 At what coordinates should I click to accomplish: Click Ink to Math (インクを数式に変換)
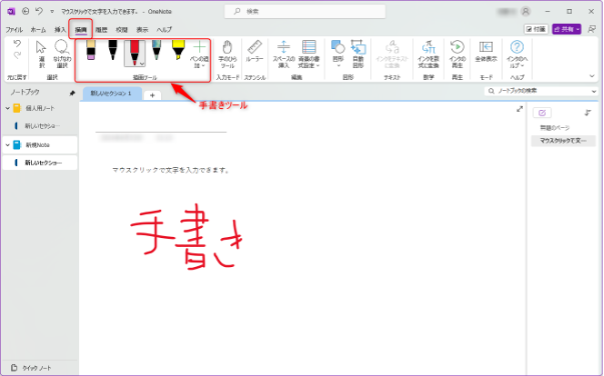[428, 54]
